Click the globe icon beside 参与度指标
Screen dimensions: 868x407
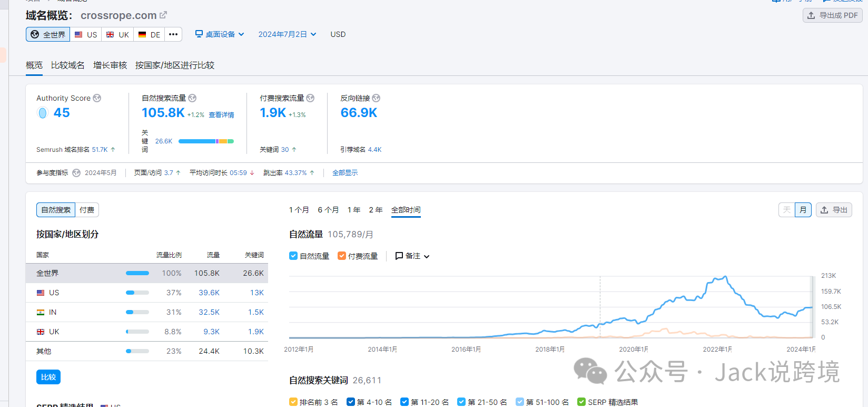76,173
